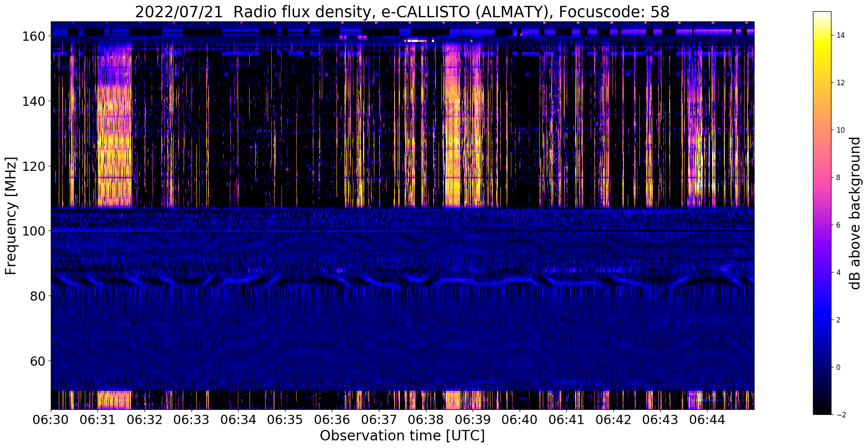Click the 06:30 time tick label
Screen dimensions: 868x448
(x=51, y=419)
